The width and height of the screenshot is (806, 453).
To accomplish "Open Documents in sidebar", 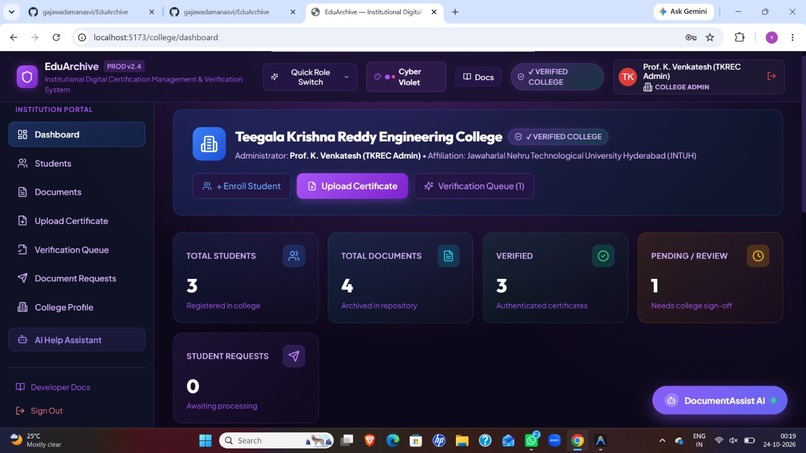I will [77, 192].
